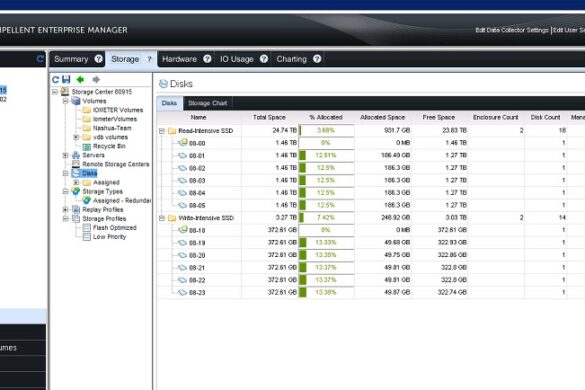Sort by the Allocated Space column header
The image size is (585, 390).
pos(382,117)
